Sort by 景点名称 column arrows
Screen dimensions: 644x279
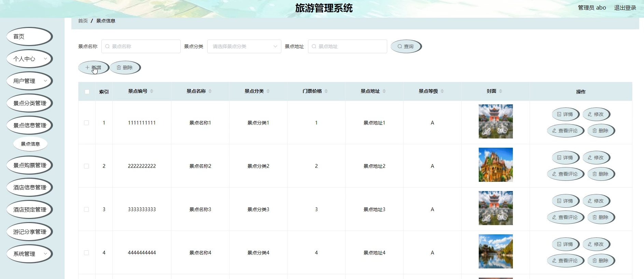click(x=210, y=91)
